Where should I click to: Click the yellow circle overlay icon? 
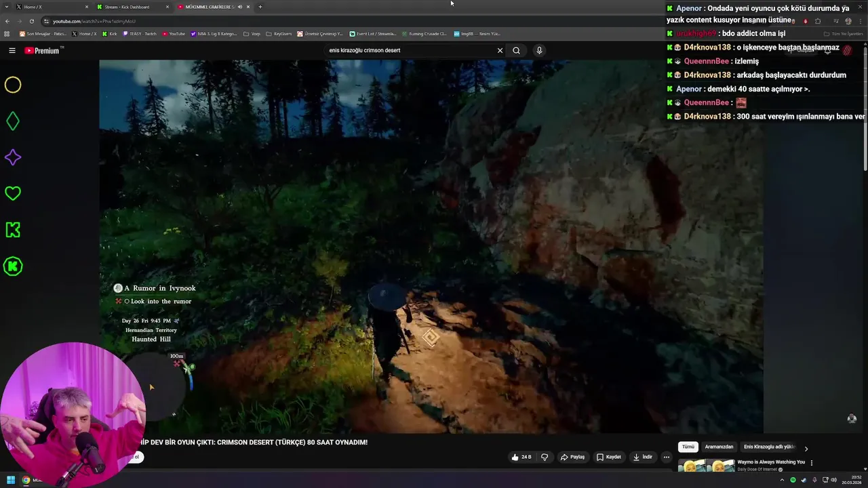pyautogui.click(x=13, y=85)
